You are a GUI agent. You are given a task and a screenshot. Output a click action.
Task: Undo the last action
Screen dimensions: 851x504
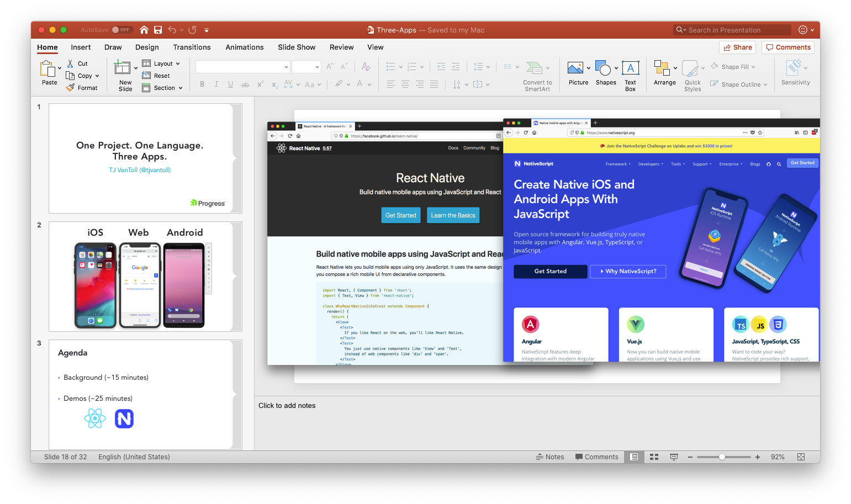tap(172, 30)
